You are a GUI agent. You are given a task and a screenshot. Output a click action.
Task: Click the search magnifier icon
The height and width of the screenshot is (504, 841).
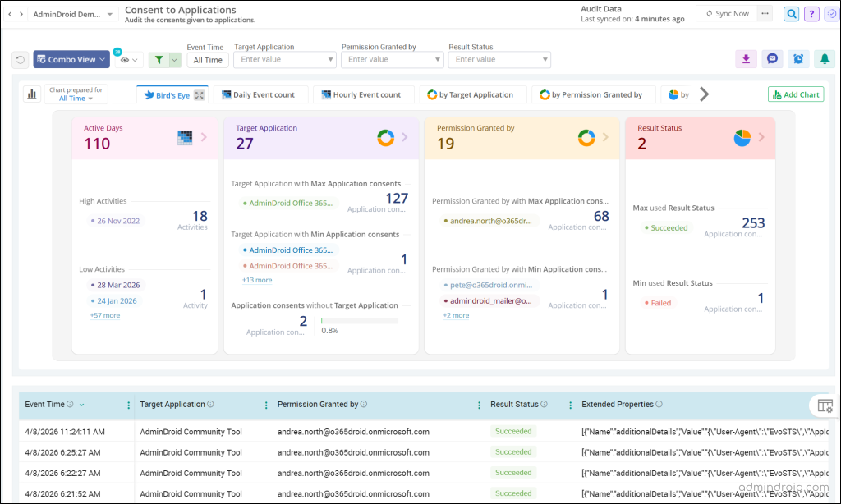[x=791, y=14]
